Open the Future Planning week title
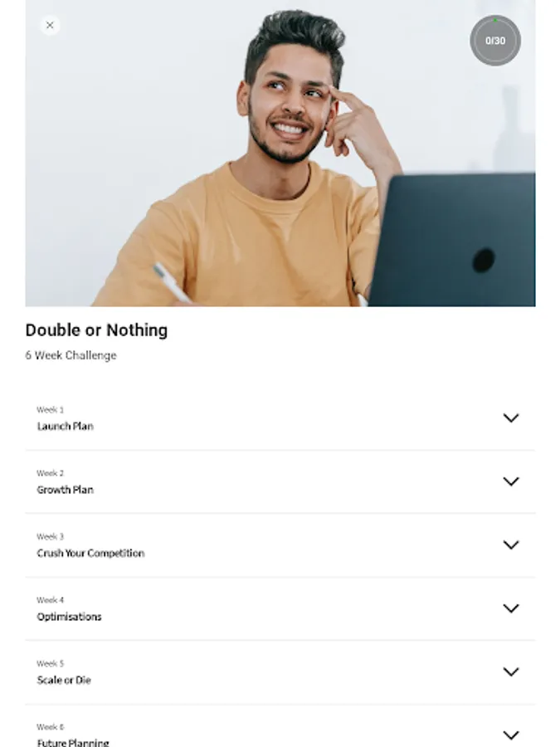 point(73,742)
